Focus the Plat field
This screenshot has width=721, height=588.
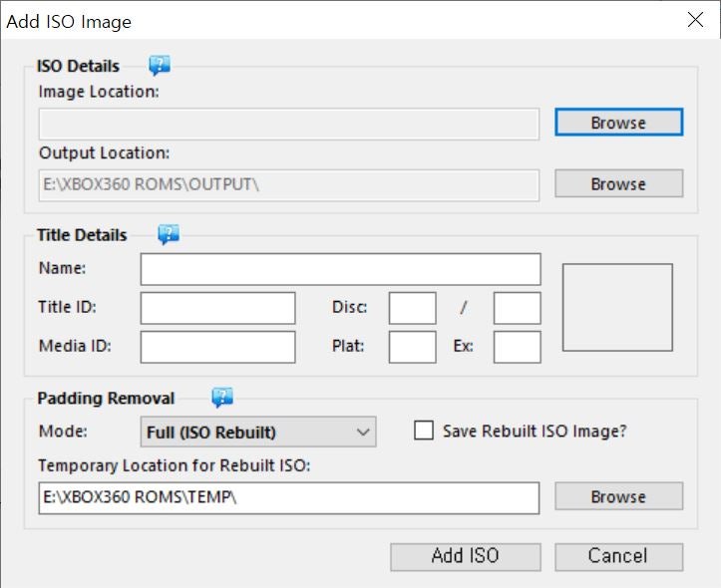412,347
